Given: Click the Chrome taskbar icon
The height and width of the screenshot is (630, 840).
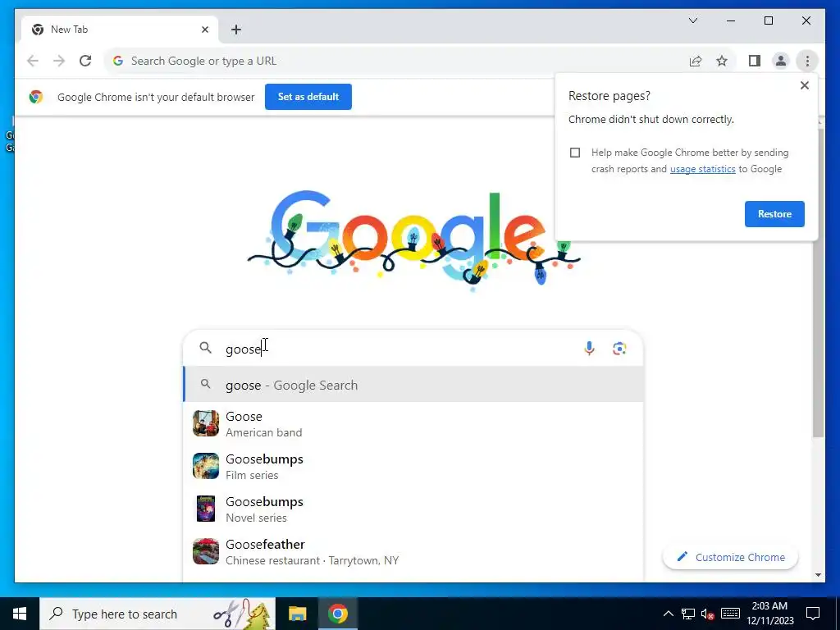Looking at the screenshot, I should tap(337, 614).
